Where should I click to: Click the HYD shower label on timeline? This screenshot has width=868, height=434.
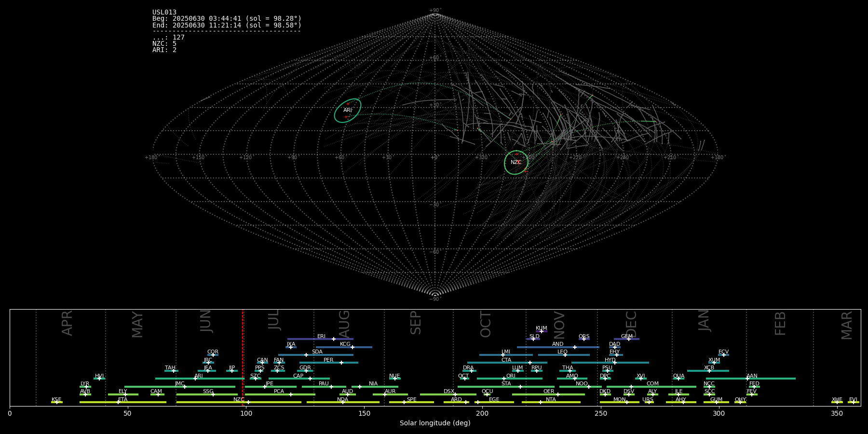(x=610, y=360)
